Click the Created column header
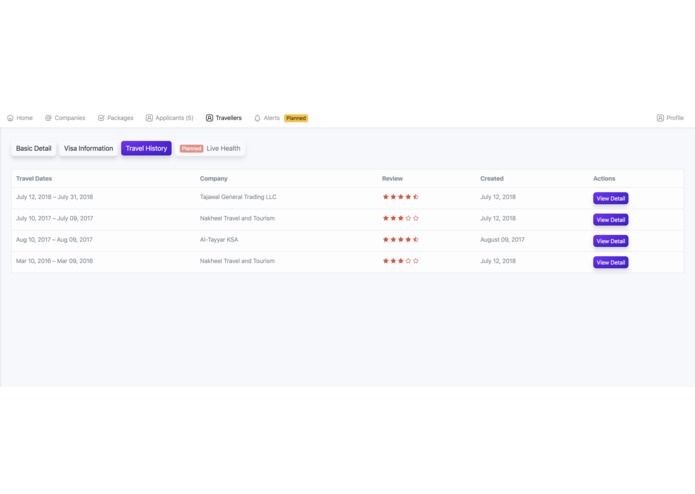The width and height of the screenshot is (695, 494). (492, 179)
